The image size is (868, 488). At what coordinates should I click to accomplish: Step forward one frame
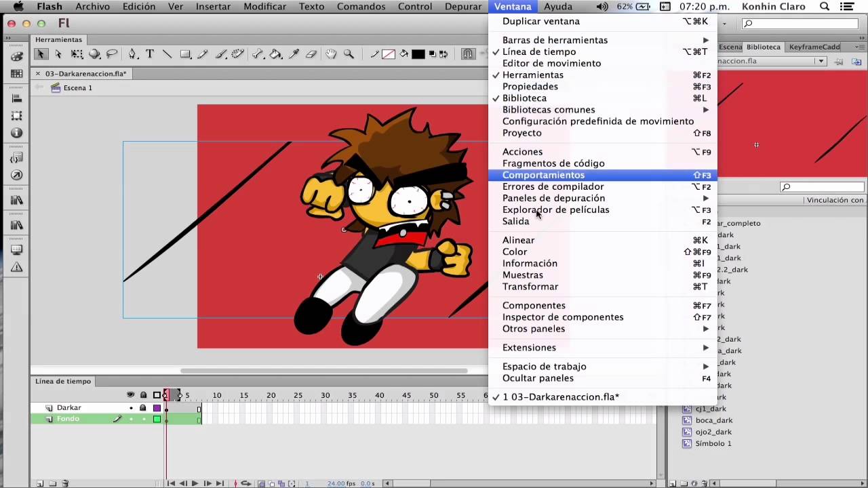point(208,483)
